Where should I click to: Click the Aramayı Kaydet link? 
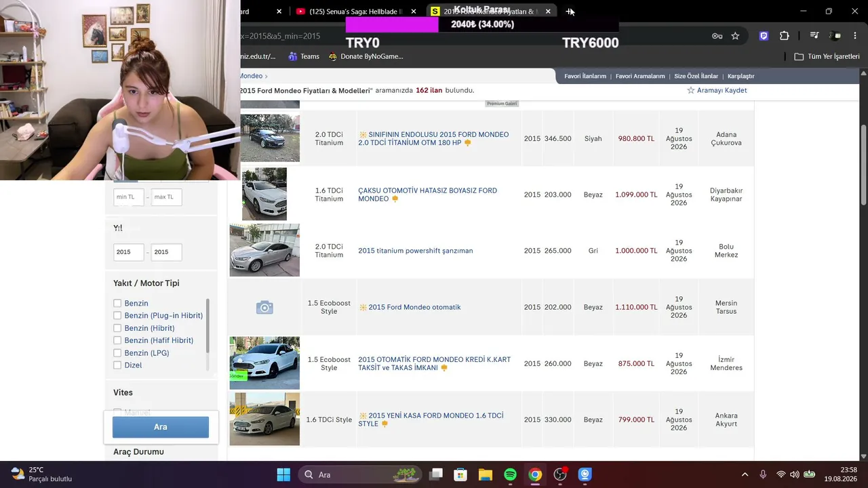pyautogui.click(x=722, y=90)
